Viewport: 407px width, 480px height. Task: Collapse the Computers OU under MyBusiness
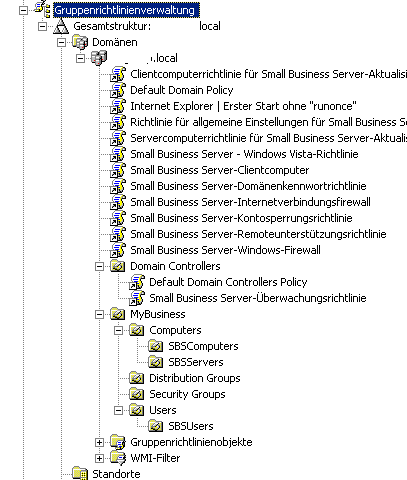(118, 330)
